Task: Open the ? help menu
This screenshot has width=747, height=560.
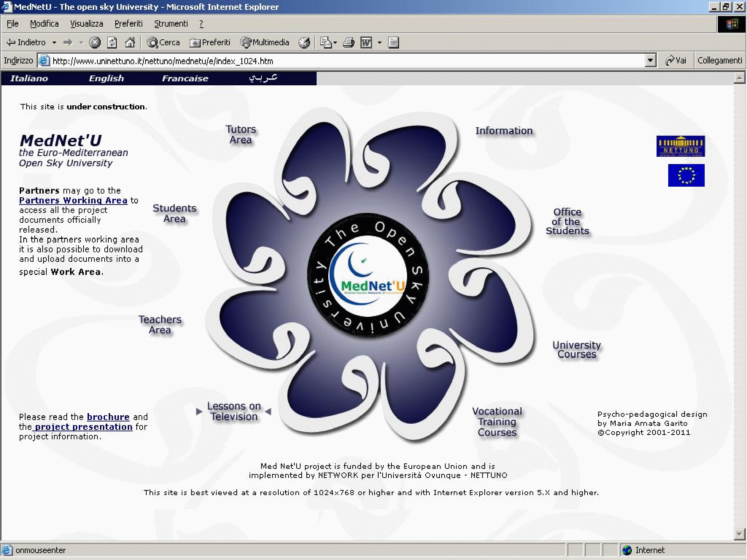Action: (x=201, y=24)
